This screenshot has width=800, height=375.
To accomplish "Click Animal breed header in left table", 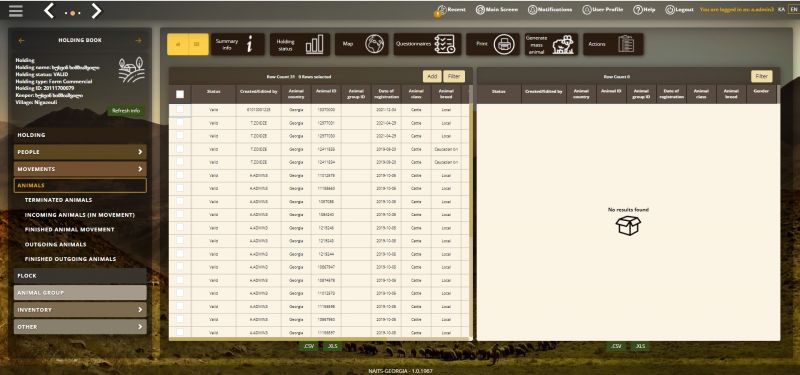I will coord(446,94).
